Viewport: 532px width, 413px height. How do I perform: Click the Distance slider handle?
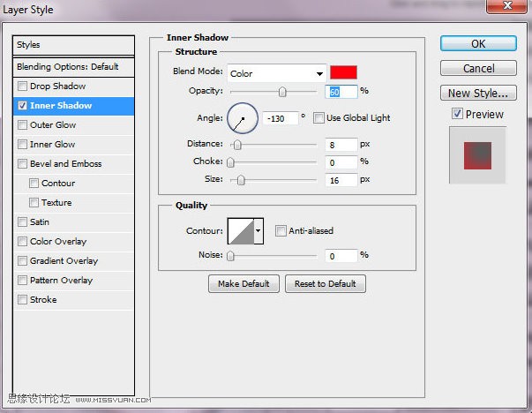[x=237, y=145]
